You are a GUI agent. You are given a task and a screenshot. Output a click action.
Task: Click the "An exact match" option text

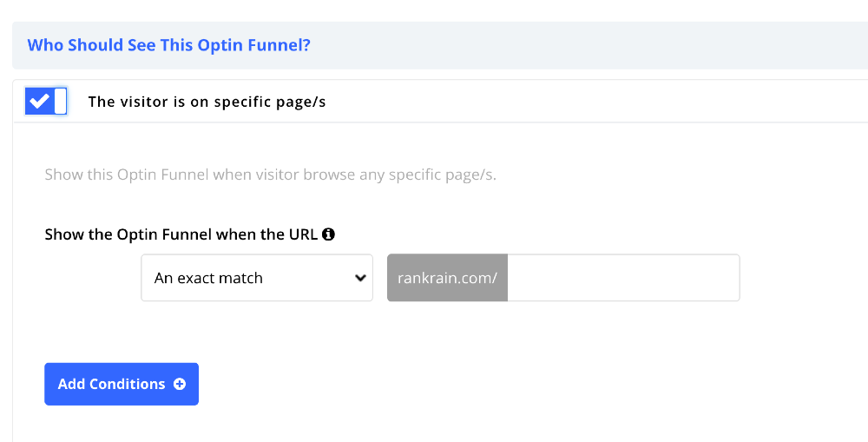(x=208, y=278)
